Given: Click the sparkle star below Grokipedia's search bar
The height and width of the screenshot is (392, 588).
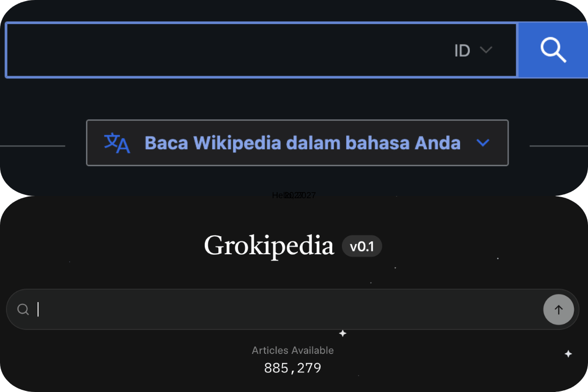Looking at the screenshot, I should coord(343,333).
